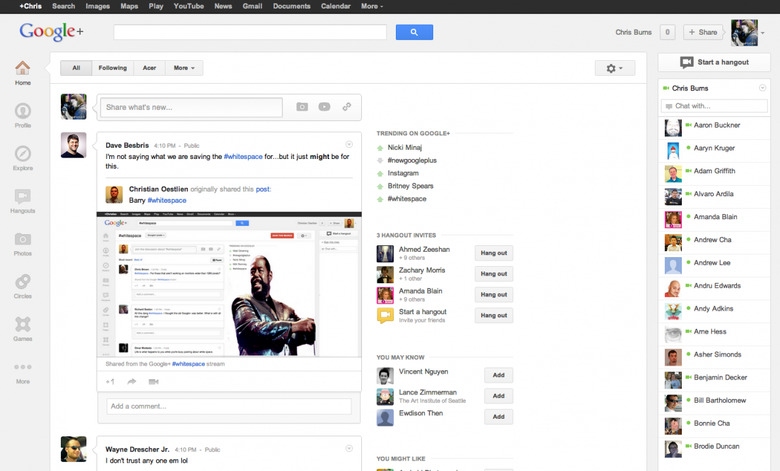
Task: Click Britney Spears trending topic
Action: click(x=410, y=186)
